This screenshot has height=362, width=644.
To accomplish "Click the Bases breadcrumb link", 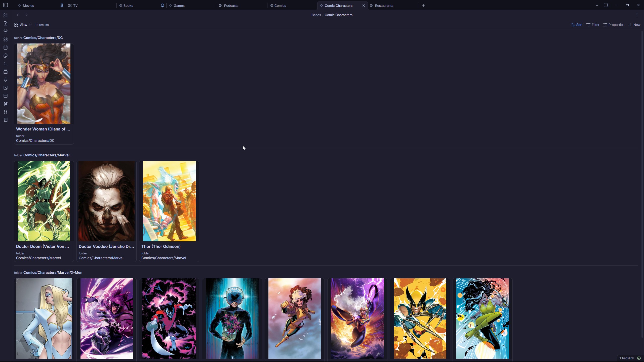I will click(x=316, y=15).
